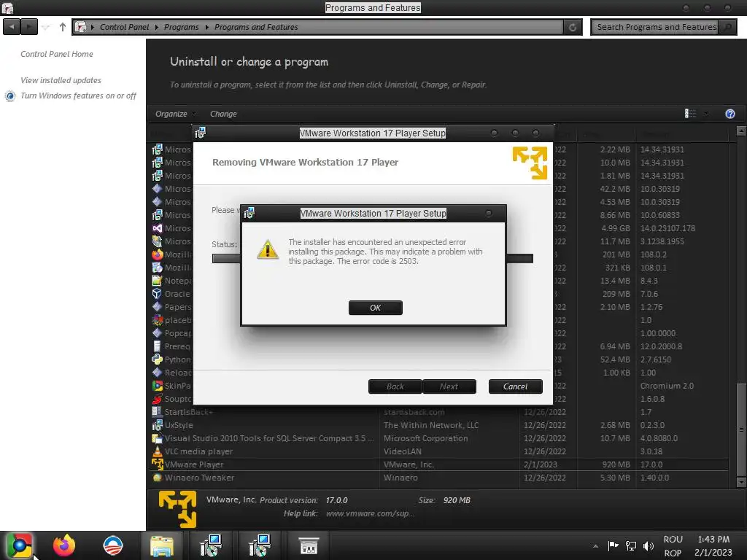Click the program list scrollbar down arrow
Screen dimensions: 747x560
click(x=741, y=483)
